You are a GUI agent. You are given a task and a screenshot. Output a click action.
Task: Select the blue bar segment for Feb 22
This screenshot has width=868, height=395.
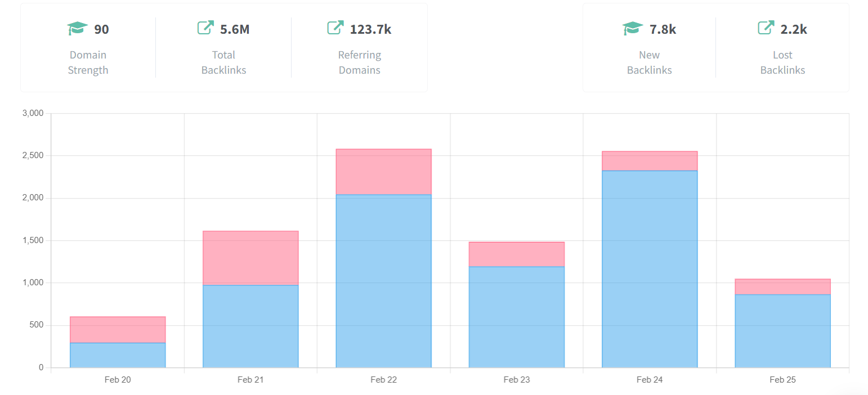tap(383, 281)
